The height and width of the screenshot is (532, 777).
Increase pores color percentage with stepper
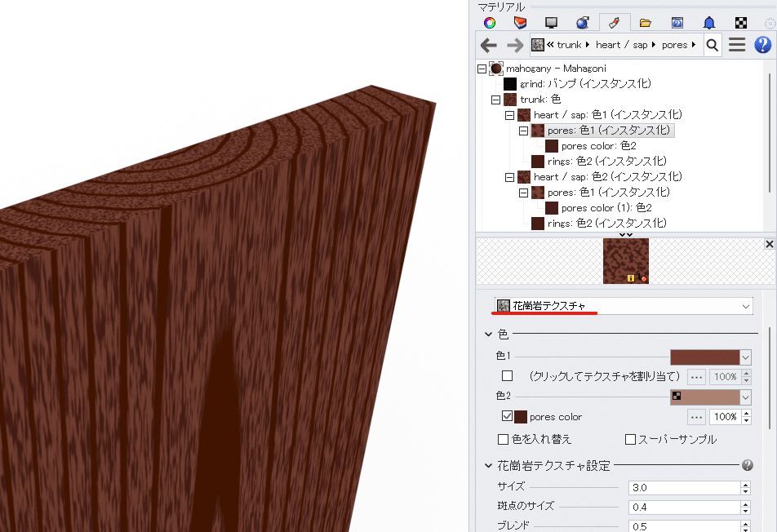pyautogui.click(x=747, y=413)
